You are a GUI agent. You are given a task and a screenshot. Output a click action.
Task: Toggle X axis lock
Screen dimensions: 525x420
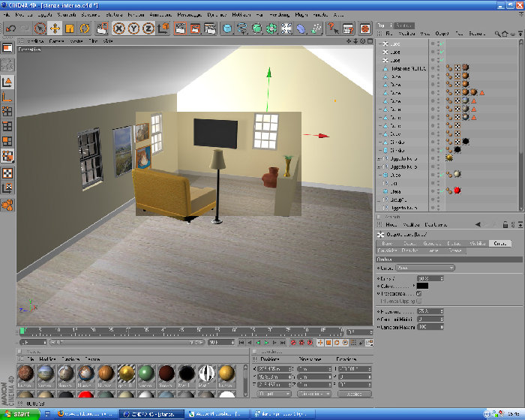point(118,28)
